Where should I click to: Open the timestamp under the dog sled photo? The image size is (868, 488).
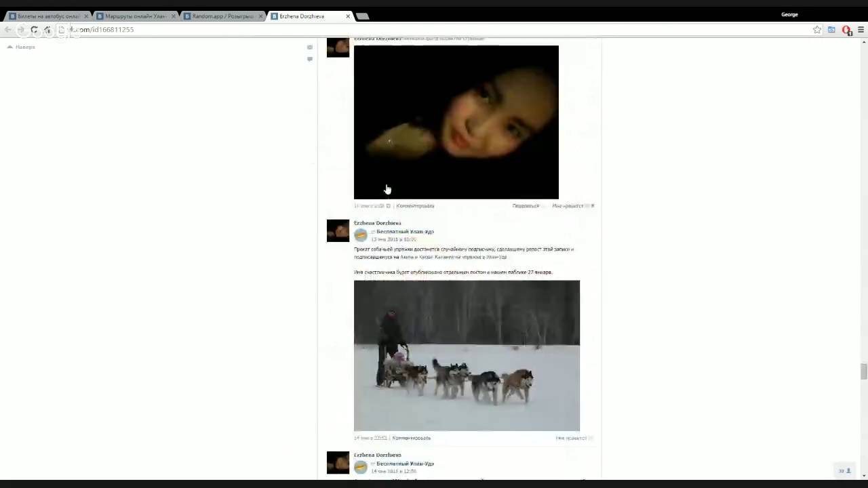click(370, 438)
